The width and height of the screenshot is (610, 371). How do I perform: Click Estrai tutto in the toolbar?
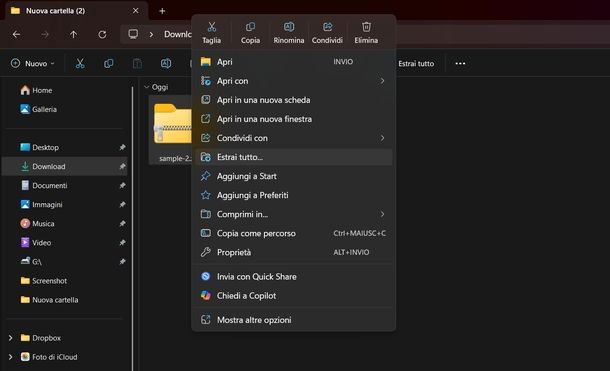(416, 63)
